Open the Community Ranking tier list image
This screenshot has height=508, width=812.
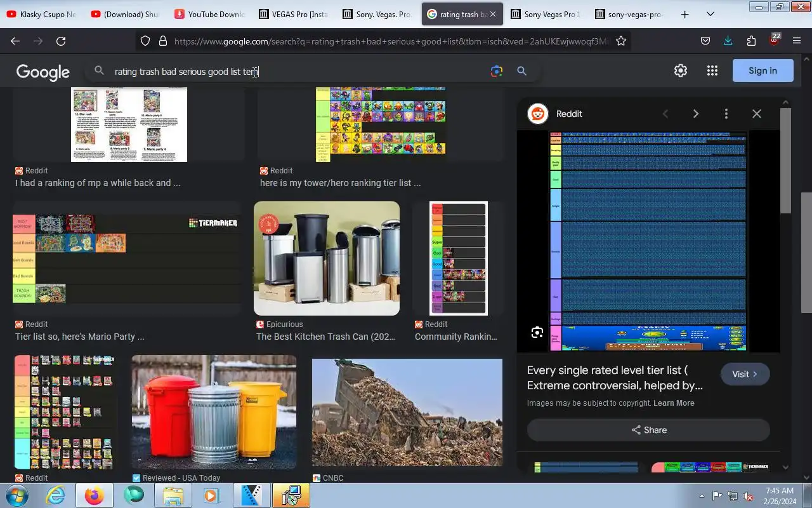tap(458, 258)
